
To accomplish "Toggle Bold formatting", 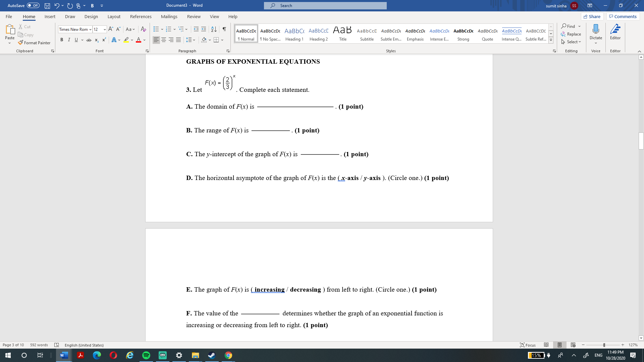I will [62, 40].
